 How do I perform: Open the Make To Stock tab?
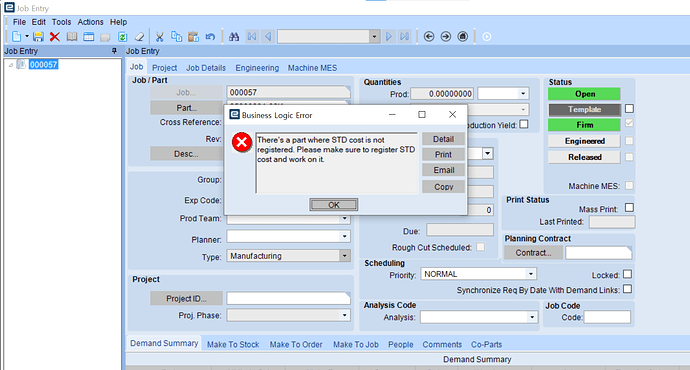point(233,344)
